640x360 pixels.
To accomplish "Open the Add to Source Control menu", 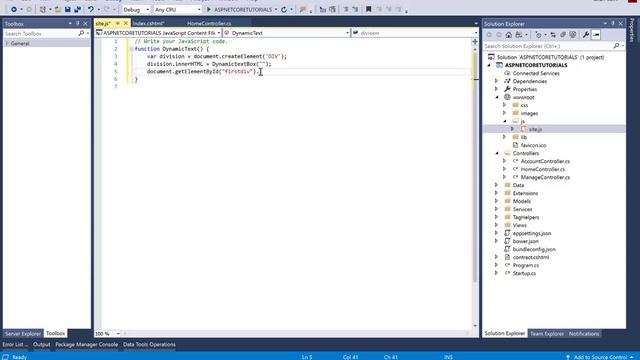I will pos(600,357).
